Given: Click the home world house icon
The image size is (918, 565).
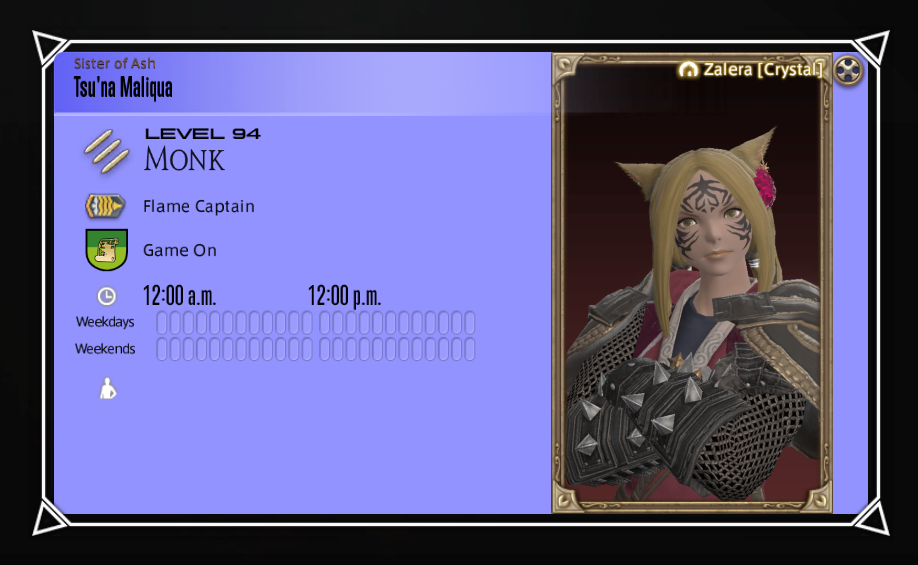Looking at the screenshot, I should 688,70.
